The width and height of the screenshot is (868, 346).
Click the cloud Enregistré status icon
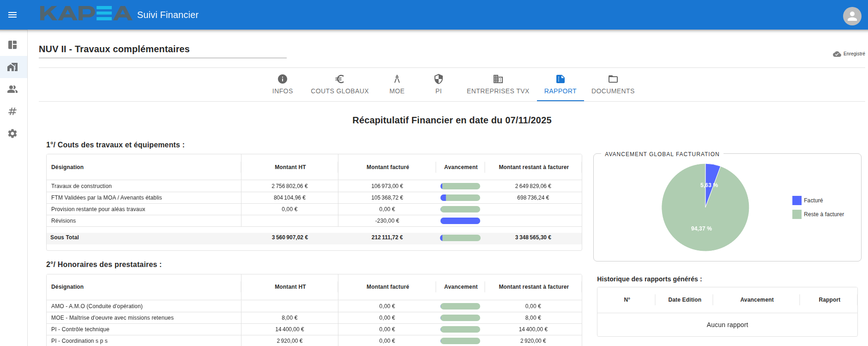837,54
